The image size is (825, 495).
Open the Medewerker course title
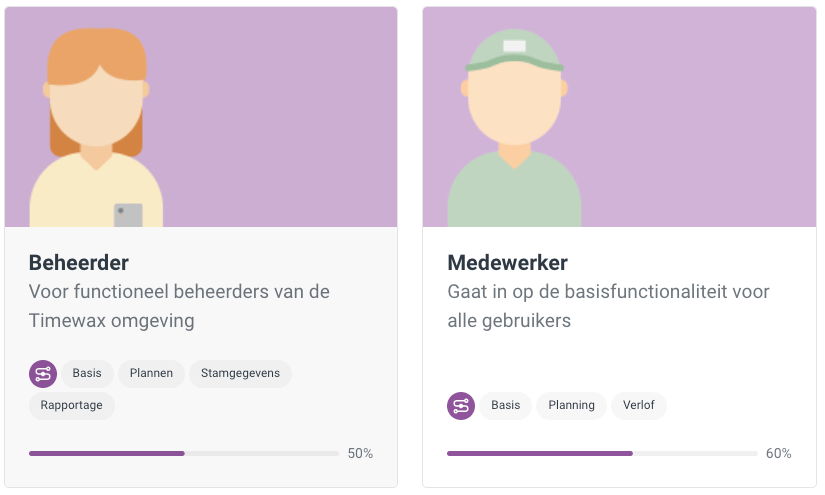click(508, 262)
